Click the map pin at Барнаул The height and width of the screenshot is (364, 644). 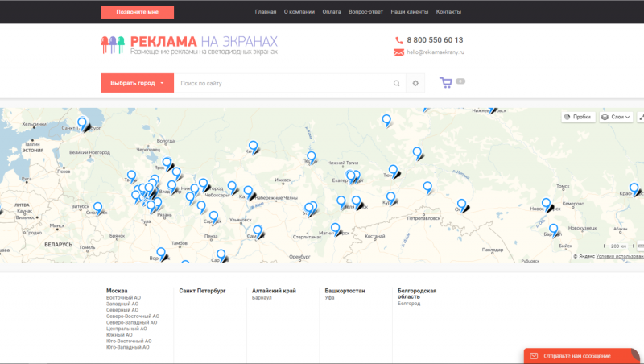553,230
